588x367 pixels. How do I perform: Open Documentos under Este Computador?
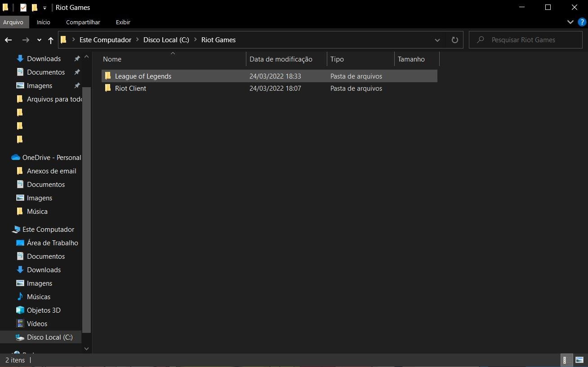[46, 256]
